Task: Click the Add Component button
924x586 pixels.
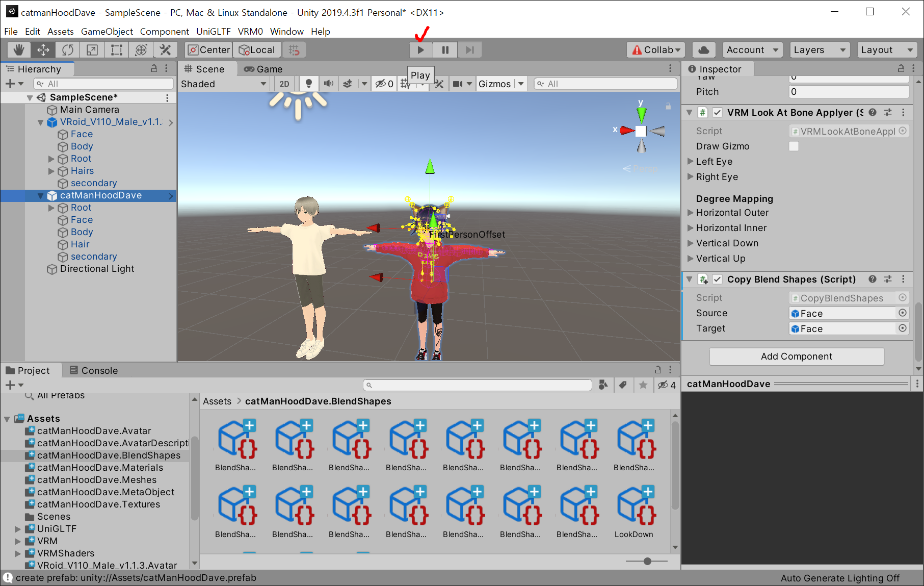Action: coord(797,356)
